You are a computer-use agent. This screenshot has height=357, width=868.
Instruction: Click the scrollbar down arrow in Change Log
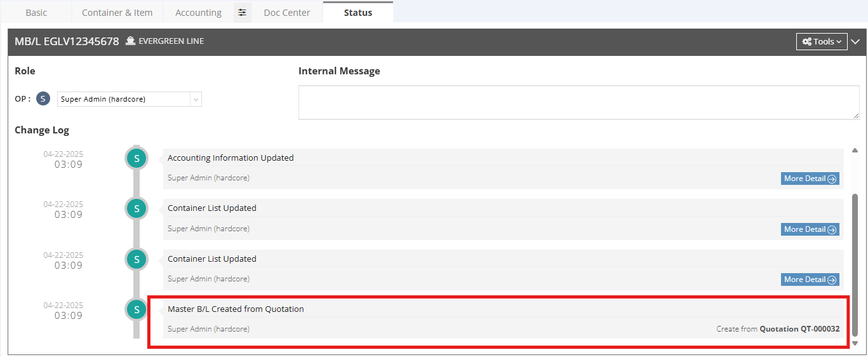tap(855, 343)
